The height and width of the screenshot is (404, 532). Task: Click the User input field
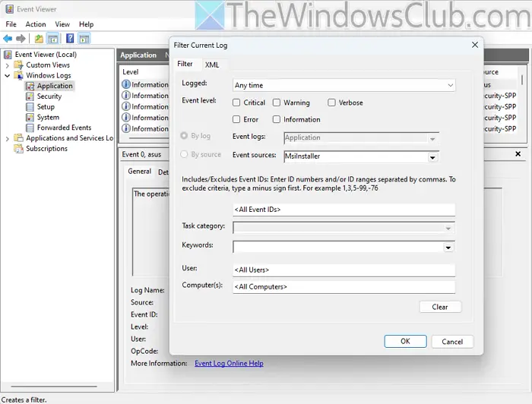click(x=344, y=270)
